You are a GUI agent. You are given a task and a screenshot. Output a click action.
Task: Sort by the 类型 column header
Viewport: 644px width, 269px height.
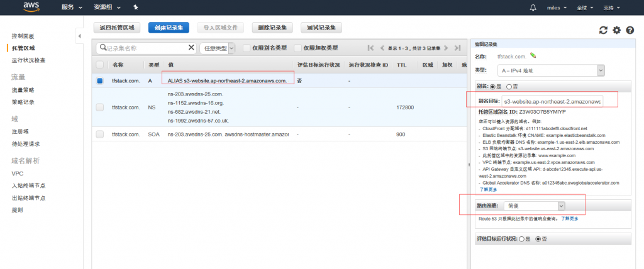pyautogui.click(x=153, y=65)
